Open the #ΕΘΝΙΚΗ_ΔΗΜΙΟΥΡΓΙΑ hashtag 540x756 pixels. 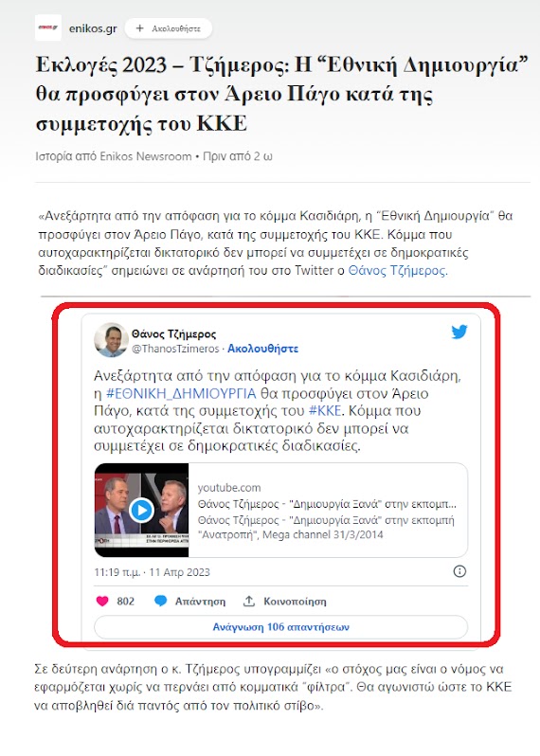181,393
